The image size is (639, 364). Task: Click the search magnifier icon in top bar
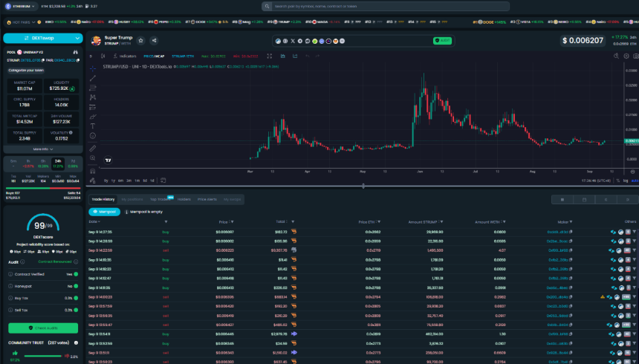[x=267, y=7]
